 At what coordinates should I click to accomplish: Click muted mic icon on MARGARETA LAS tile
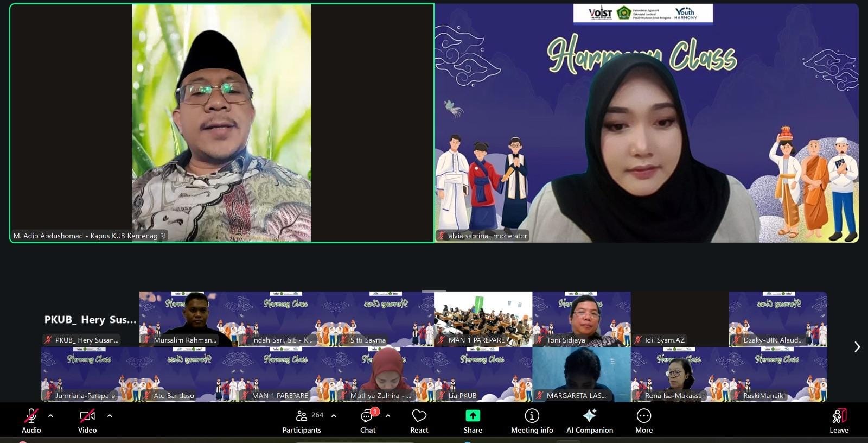coord(540,396)
